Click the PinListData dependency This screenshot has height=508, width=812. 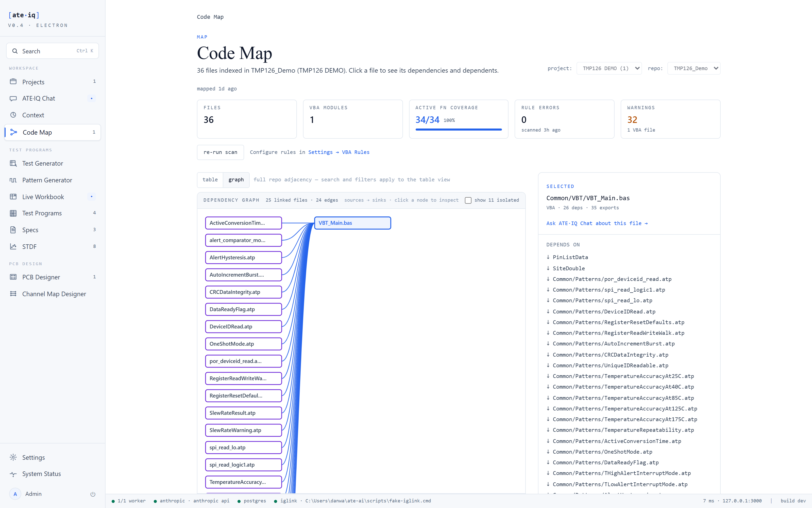[570, 257]
